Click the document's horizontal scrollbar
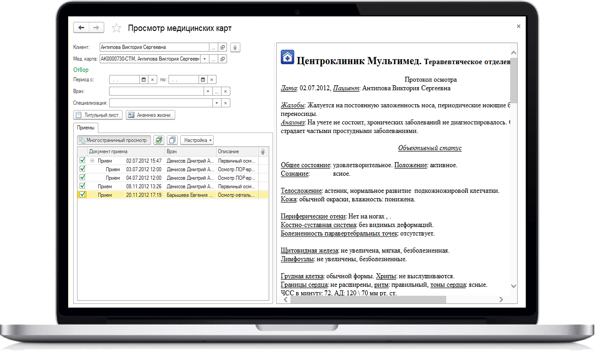Viewport: 595px width, 364px height. point(368,299)
